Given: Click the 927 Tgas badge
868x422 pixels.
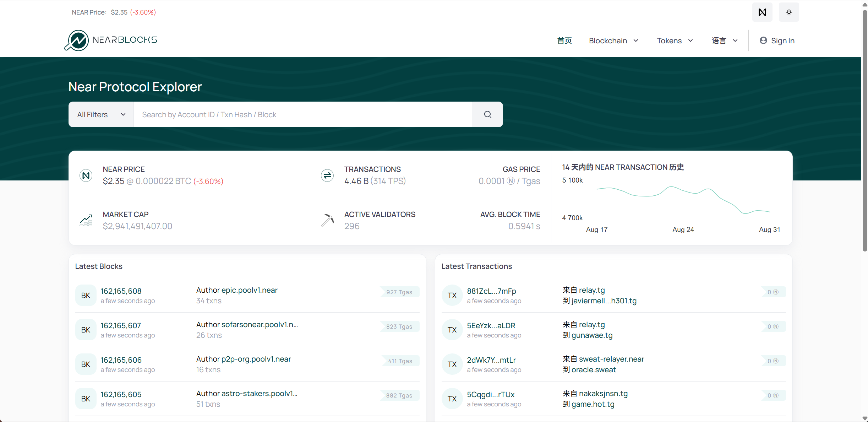Looking at the screenshot, I should click(399, 292).
